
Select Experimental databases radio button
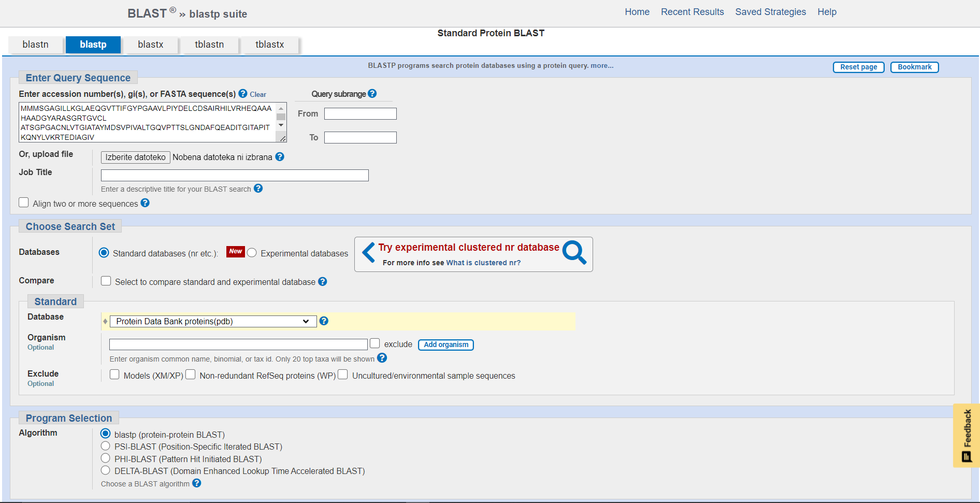pos(252,253)
